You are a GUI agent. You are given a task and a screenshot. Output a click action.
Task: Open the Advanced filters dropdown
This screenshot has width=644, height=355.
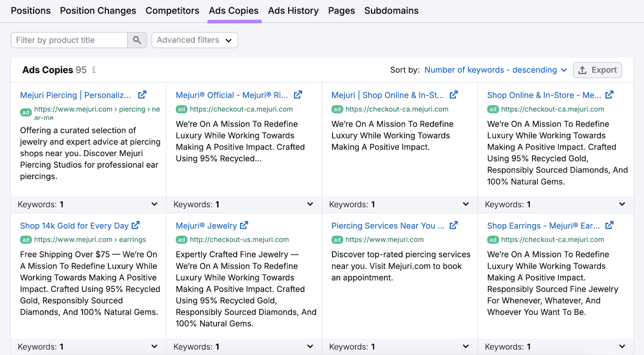(x=195, y=40)
